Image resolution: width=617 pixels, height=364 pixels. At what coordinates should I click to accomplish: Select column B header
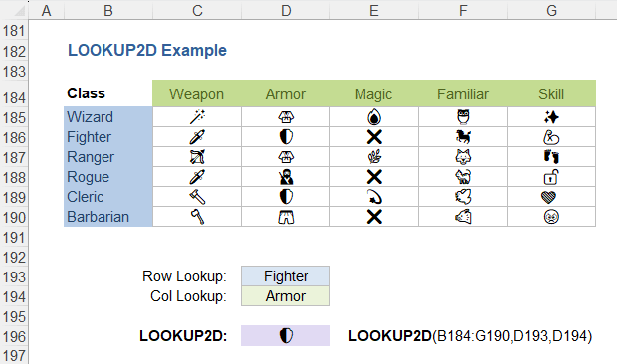click(108, 10)
